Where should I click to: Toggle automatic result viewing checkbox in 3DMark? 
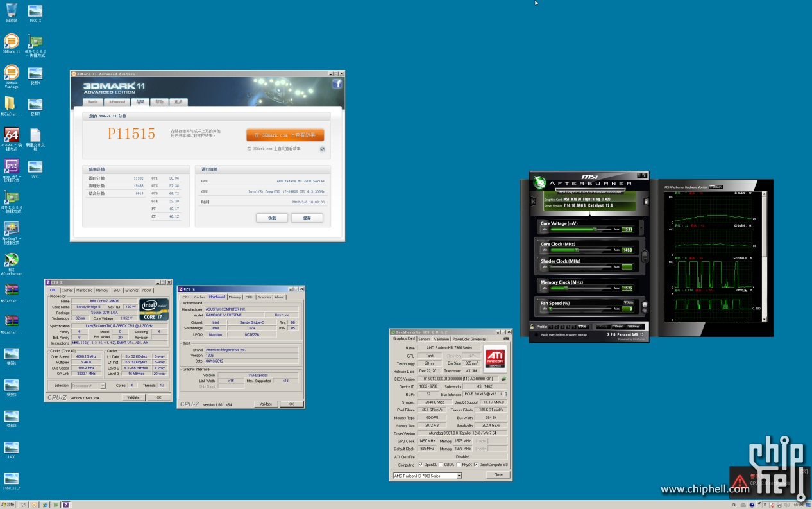pyautogui.click(x=322, y=149)
